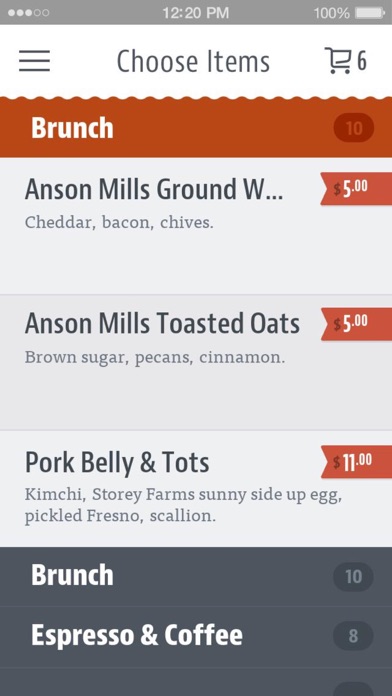Tap the battery icon in status bar
The height and width of the screenshot is (696, 392).
click(x=369, y=13)
